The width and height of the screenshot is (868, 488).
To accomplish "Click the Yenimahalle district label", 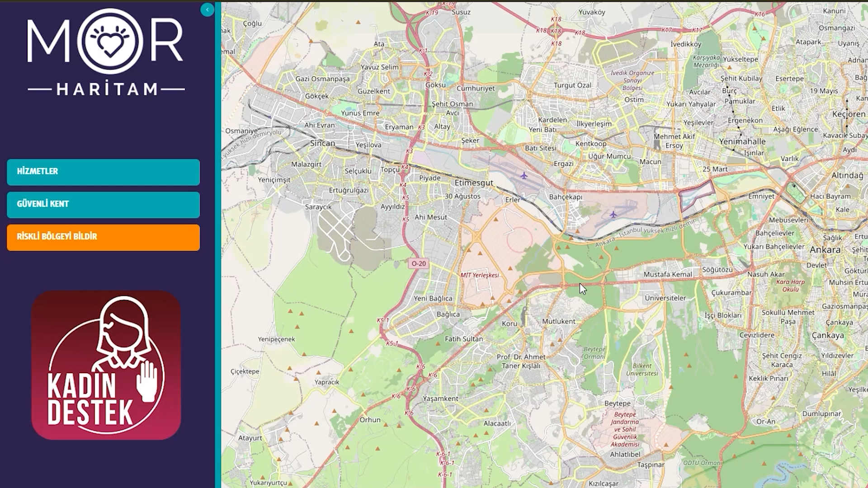I will click(742, 141).
